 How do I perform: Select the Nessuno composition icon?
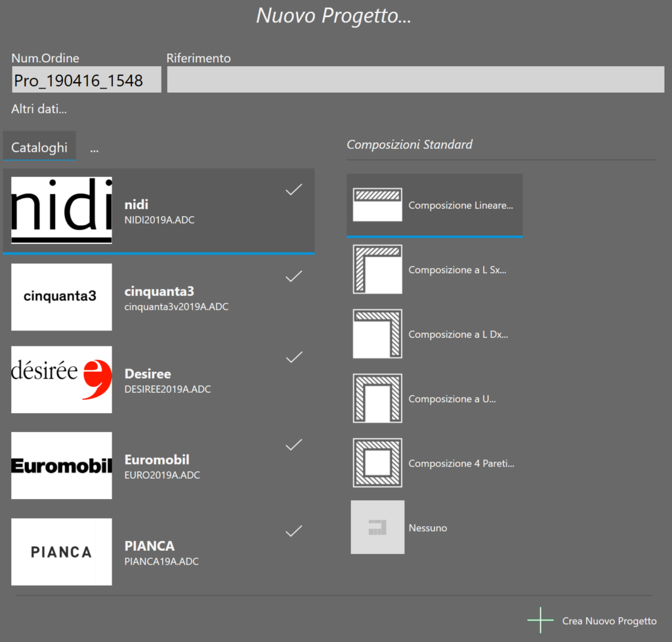(377, 527)
